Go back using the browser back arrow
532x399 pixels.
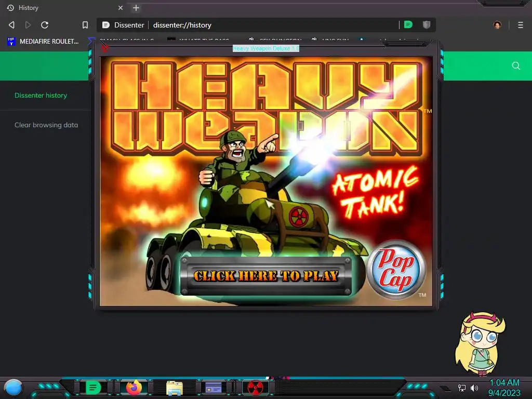[11, 25]
